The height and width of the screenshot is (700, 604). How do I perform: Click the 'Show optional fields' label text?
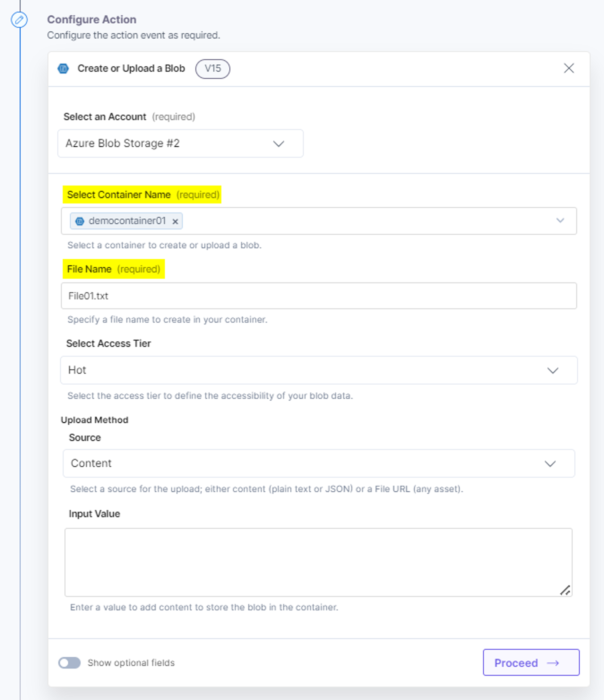click(x=131, y=663)
